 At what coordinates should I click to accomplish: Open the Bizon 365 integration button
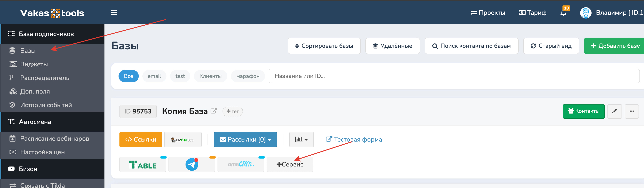coord(183,140)
